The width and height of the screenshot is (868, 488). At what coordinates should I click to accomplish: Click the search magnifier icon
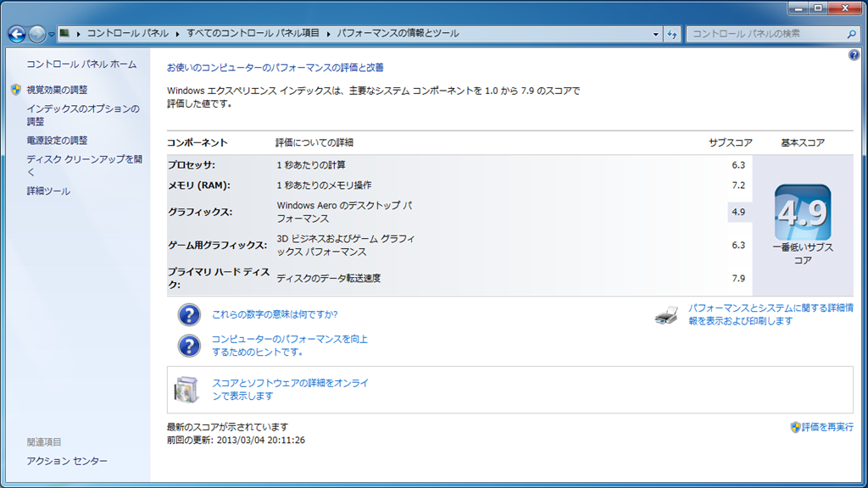(851, 34)
